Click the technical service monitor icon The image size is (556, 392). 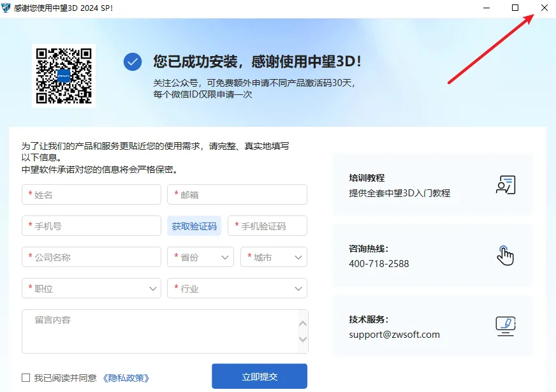pos(506,326)
